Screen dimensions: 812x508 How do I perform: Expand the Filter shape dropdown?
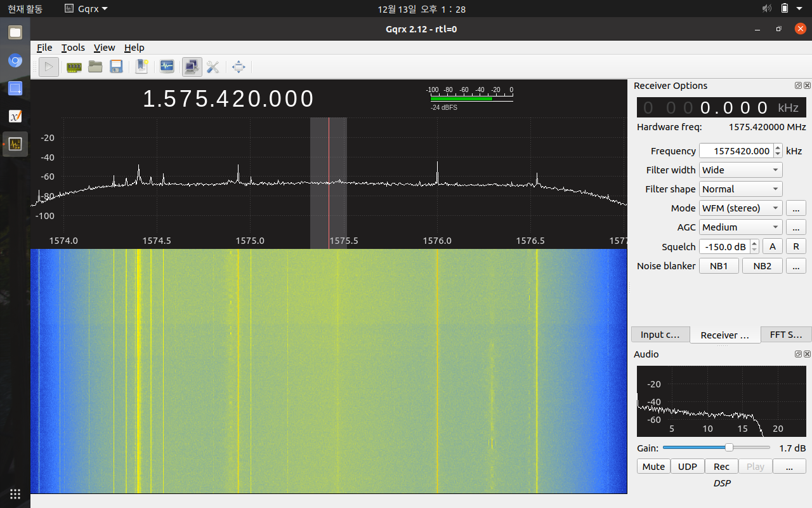pos(740,189)
